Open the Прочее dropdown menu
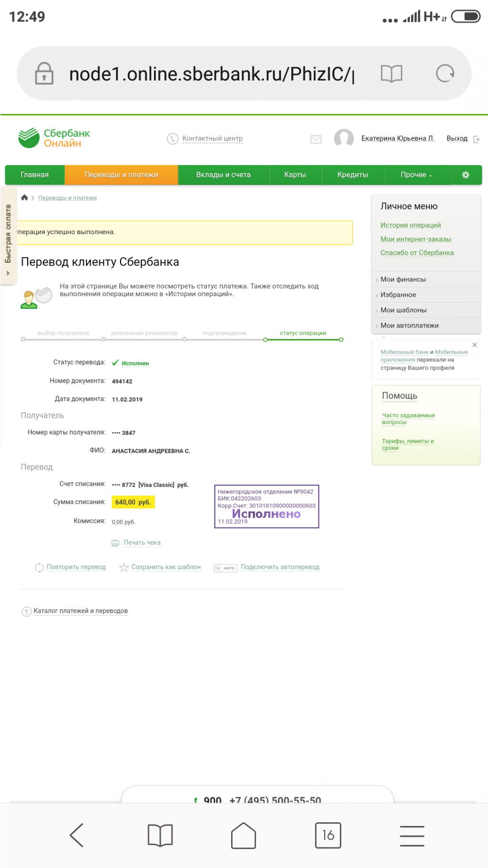The width and height of the screenshot is (488, 868). point(417,175)
